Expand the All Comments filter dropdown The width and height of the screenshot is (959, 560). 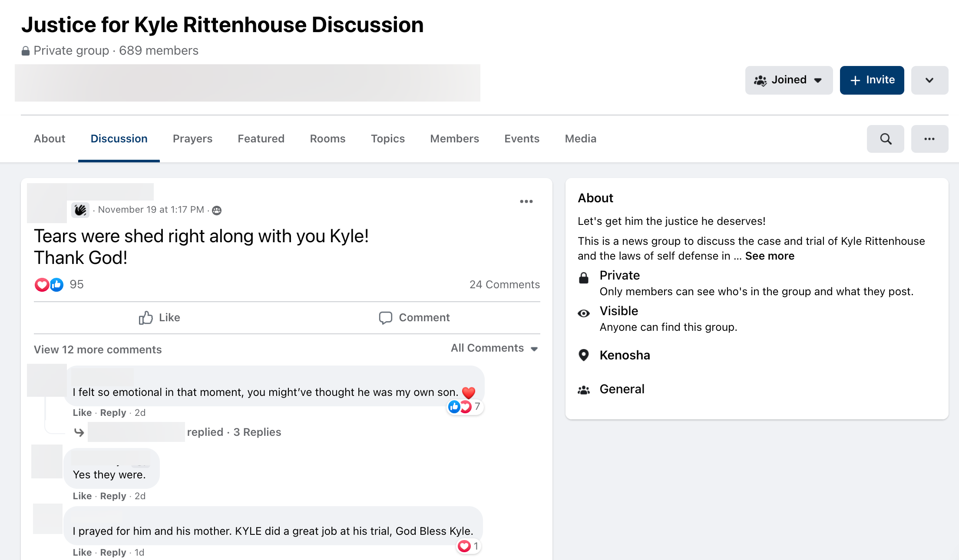[494, 348]
